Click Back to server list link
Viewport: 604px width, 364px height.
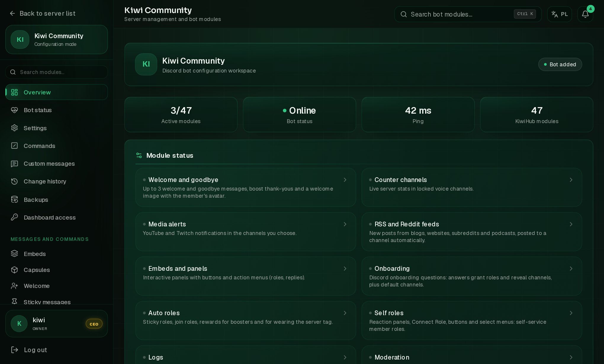pyautogui.click(x=42, y=13)
